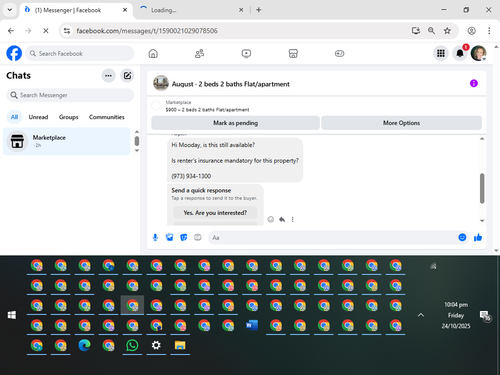
Task: Open the zoom magnifier in address bar
Action: pyautogui.click(x=431, y=31)
